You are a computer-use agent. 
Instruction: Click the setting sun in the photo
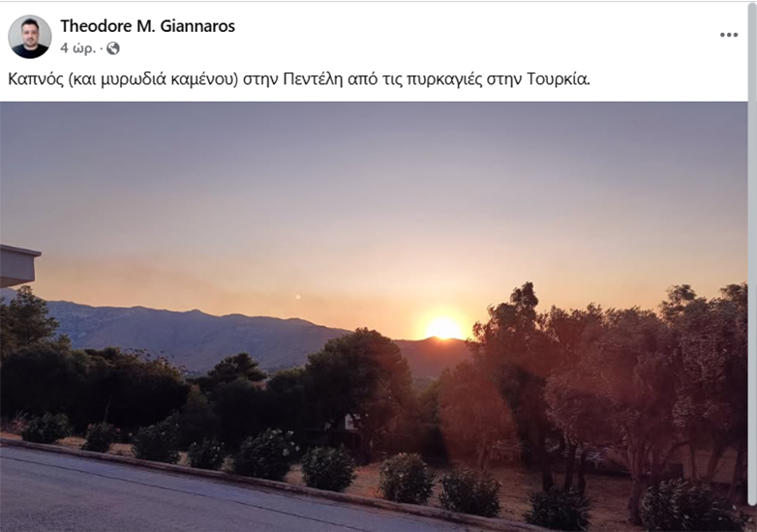click(x=443, y=328)
